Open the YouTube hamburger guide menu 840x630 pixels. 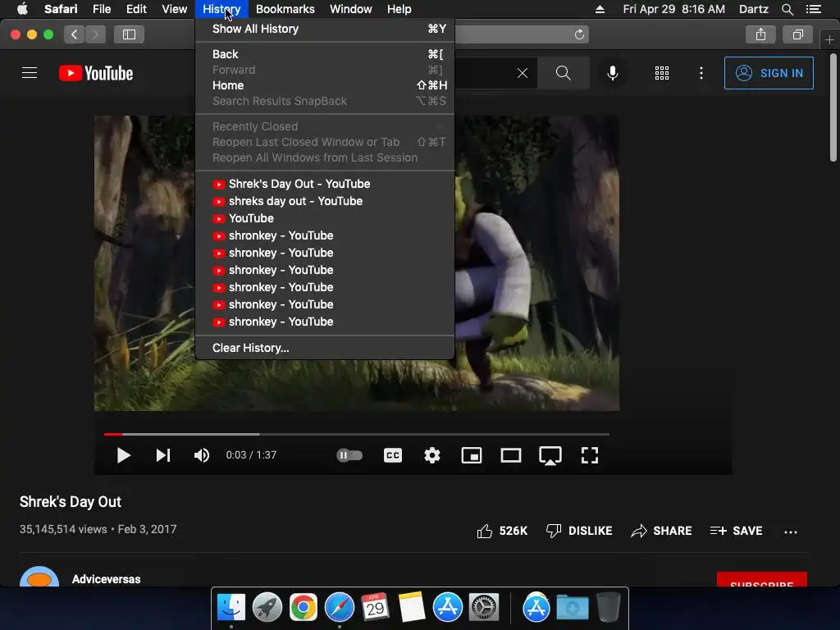tap(30, 73)
